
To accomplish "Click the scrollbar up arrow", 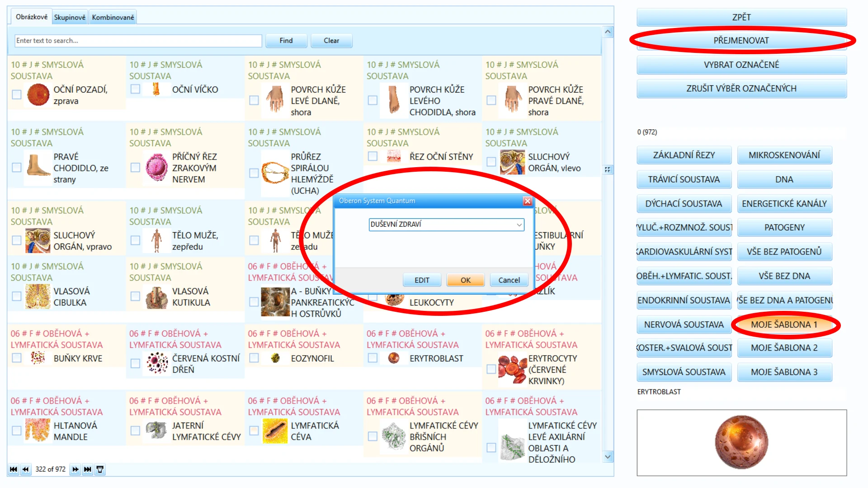I will point(608,32).
